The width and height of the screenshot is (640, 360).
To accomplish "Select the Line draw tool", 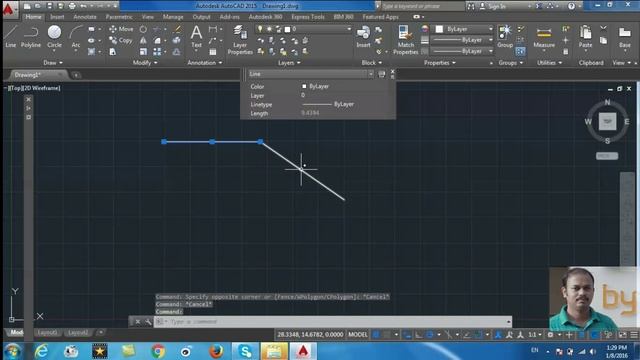I will pos(10,36).
